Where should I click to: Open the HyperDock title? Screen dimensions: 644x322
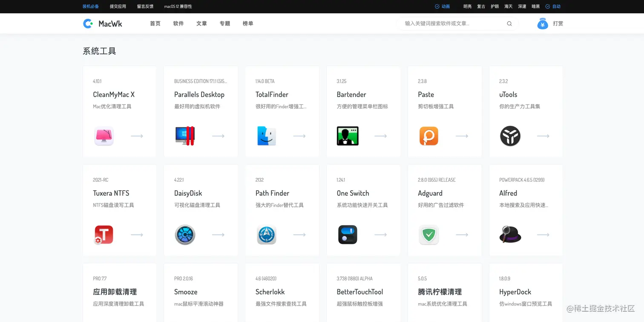tap(515, 292)
